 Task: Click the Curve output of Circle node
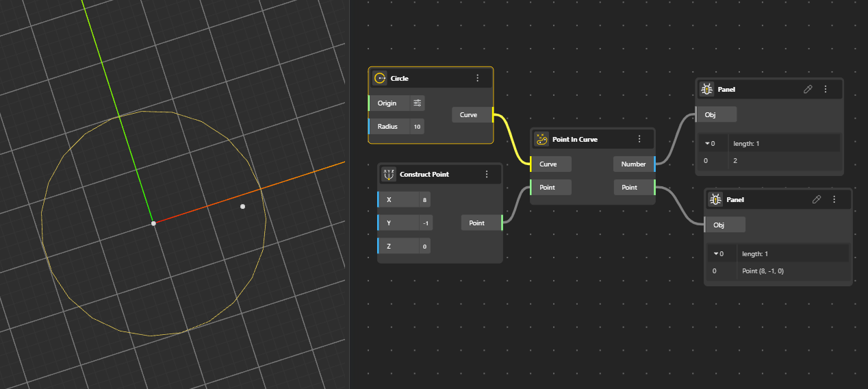point(472,115)
